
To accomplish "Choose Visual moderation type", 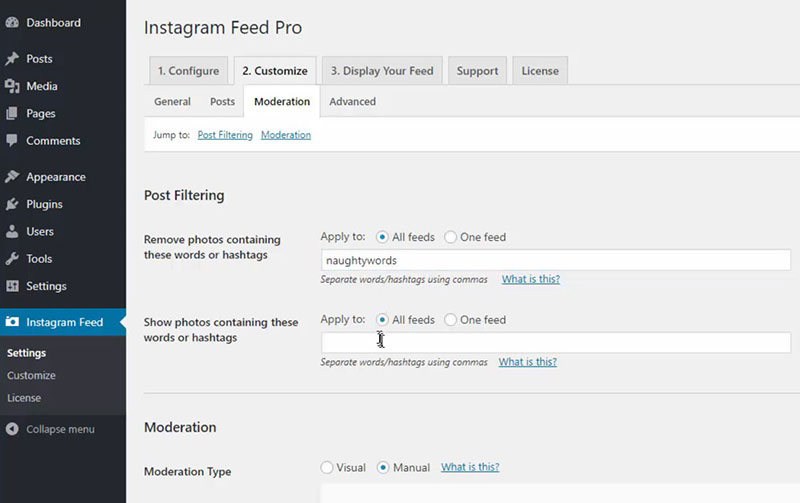I will [x=327, y=467].
